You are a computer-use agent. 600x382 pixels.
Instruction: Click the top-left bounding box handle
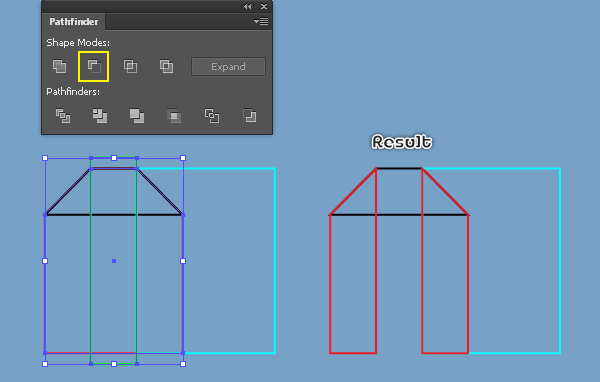pyautogui.click(x=45, y=158)
